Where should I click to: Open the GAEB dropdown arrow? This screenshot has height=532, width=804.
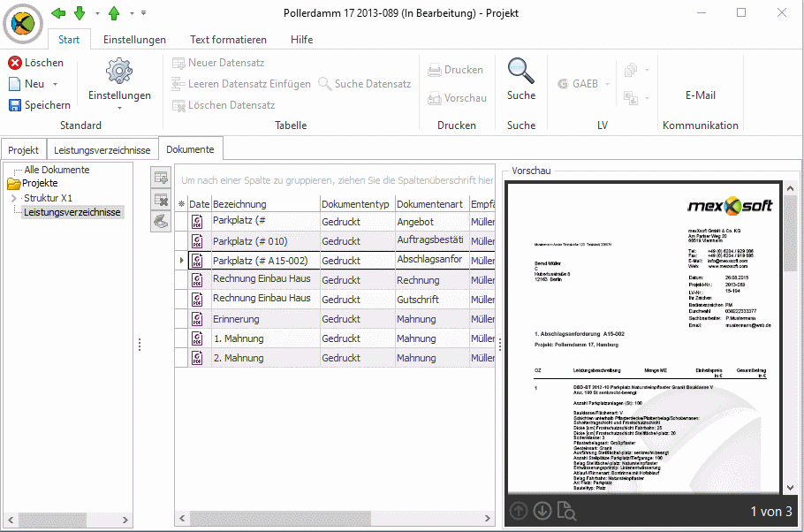tap(607, 84)
